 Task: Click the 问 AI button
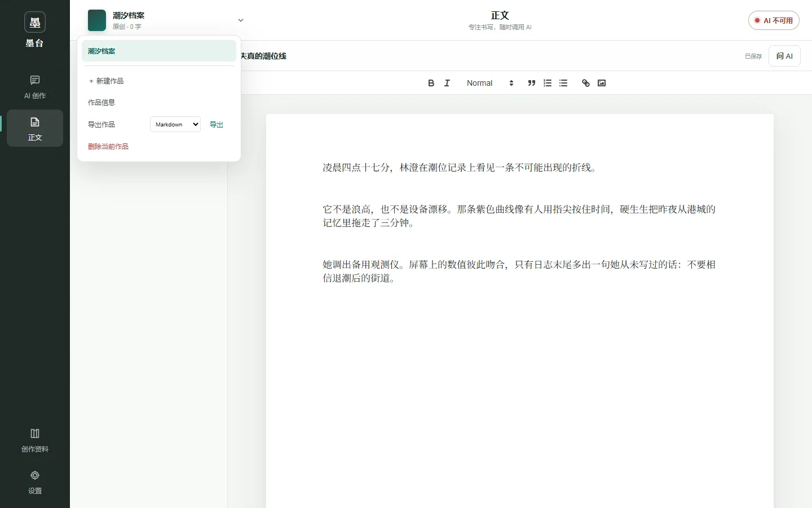(784, 56)
